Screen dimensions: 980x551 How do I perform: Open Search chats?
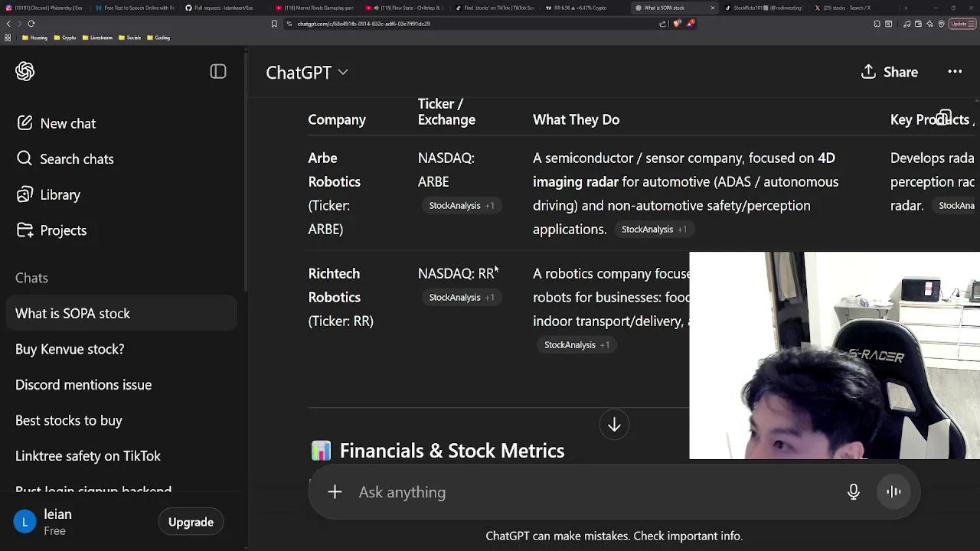coord(77,159)
